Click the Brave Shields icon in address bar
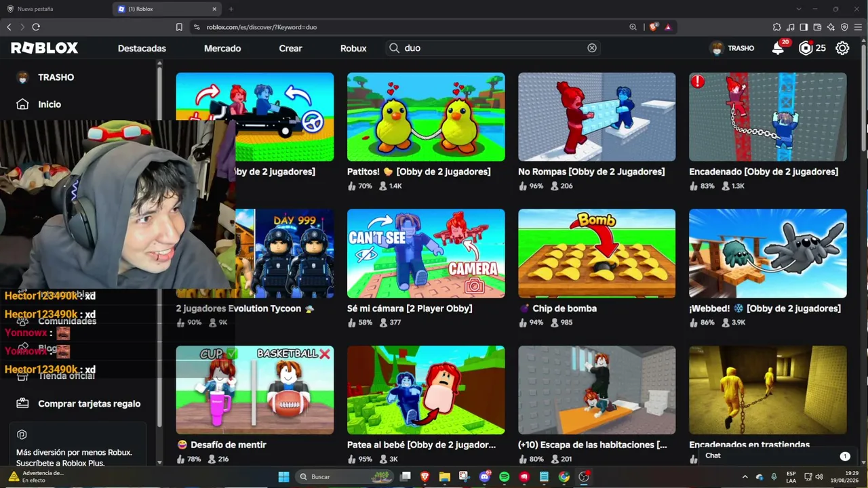 pyautogui.click(x=653, y=27)
